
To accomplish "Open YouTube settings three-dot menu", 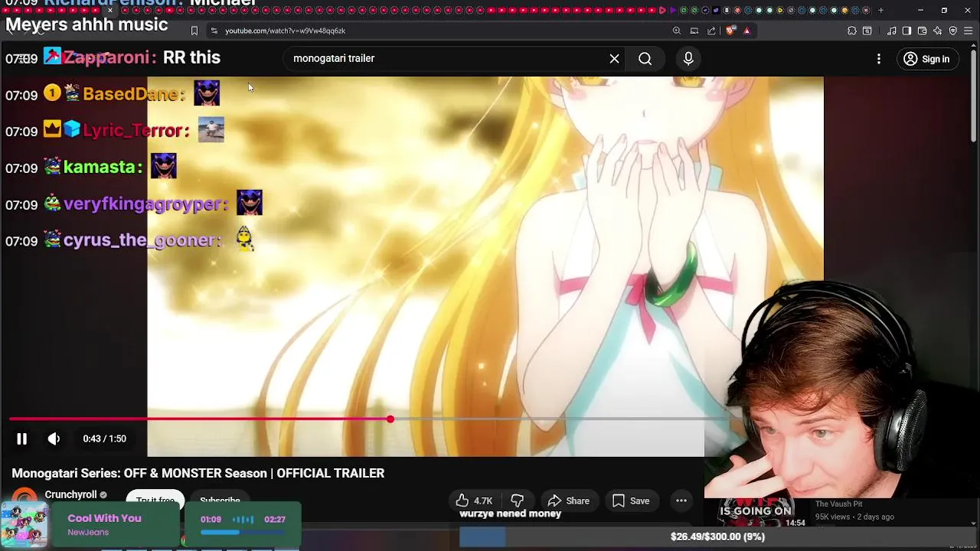I will click(x=879, y=59).
